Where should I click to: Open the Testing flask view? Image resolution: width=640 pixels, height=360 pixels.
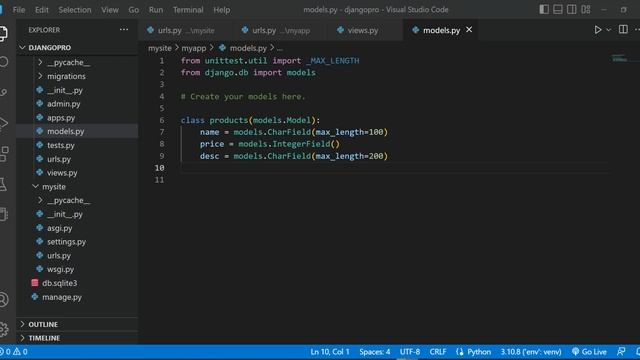(x=3, y=184)
